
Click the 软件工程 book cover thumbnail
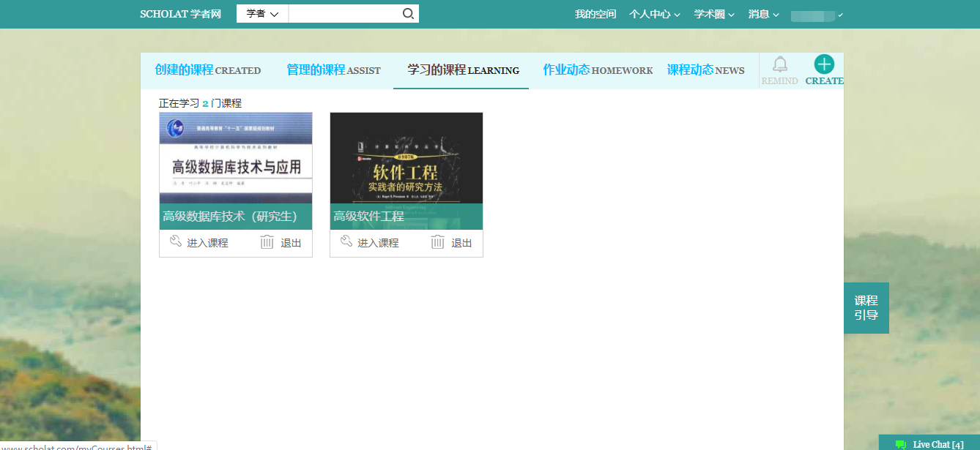406,158
